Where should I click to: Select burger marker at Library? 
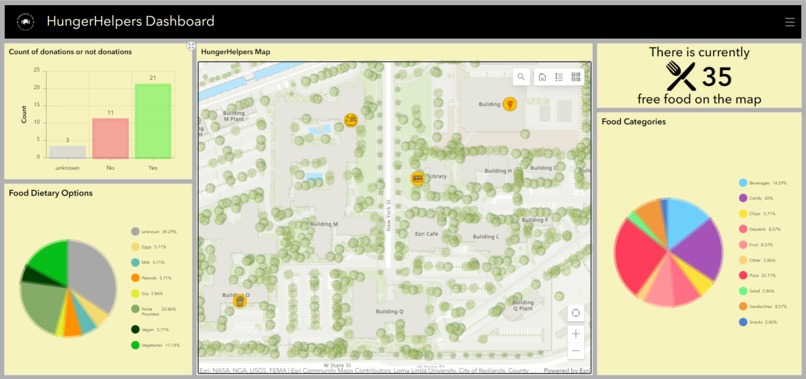tap(417, 178)
